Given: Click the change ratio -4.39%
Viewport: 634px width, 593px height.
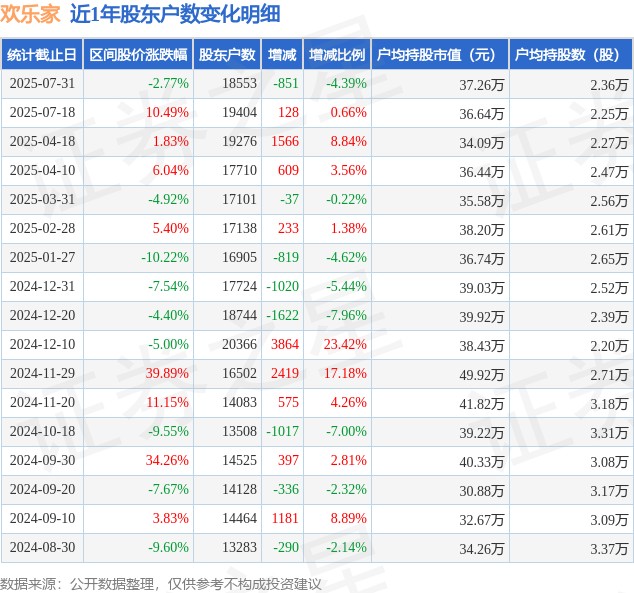Looking at the screenshot, I should [x=347, y=84].
